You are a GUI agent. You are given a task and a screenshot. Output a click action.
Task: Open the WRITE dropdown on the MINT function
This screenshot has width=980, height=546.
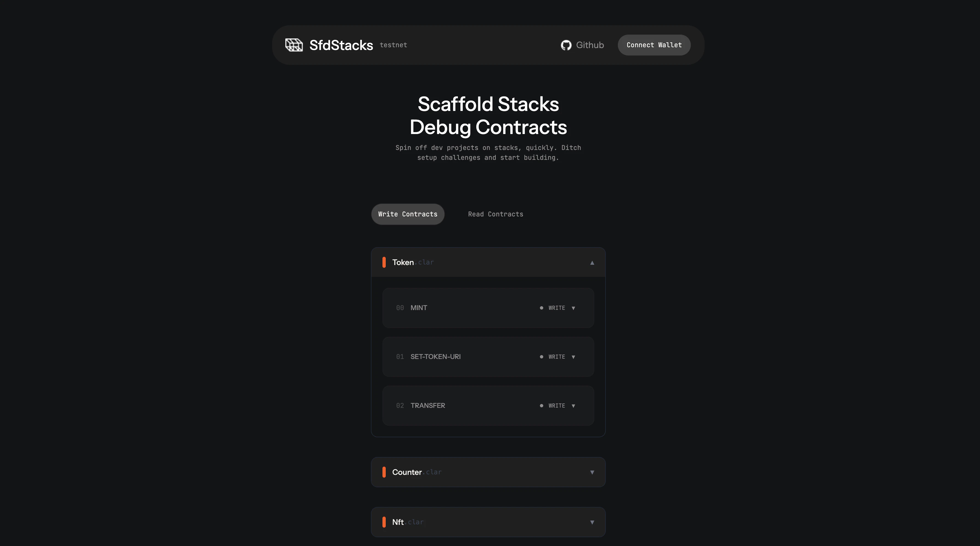[x=574, y=308]
